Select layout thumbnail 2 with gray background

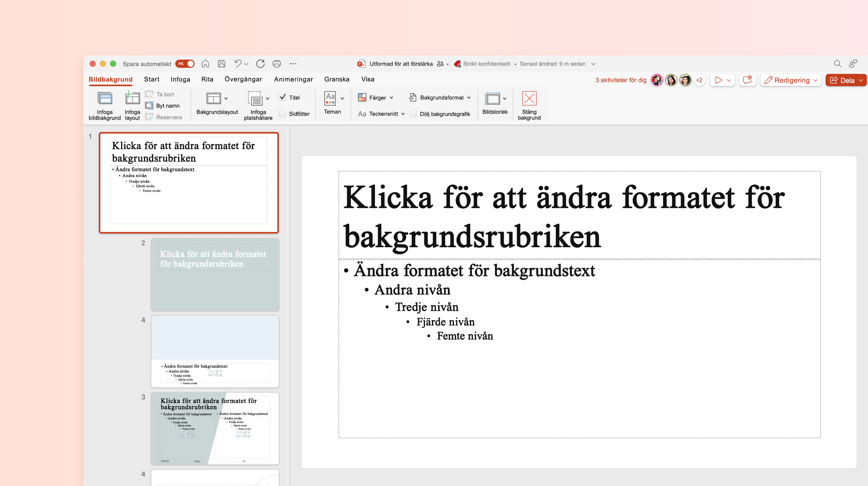click(215, 274)
